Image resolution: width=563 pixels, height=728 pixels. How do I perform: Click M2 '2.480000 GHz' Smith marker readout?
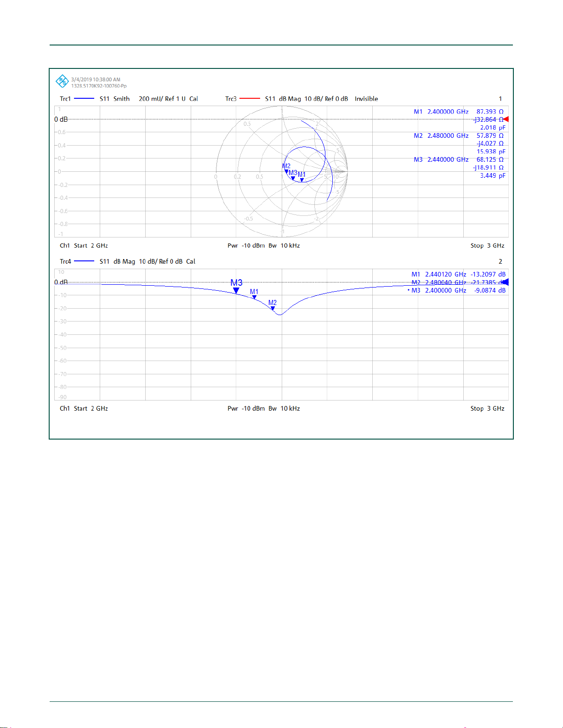[x=448, y=135]
